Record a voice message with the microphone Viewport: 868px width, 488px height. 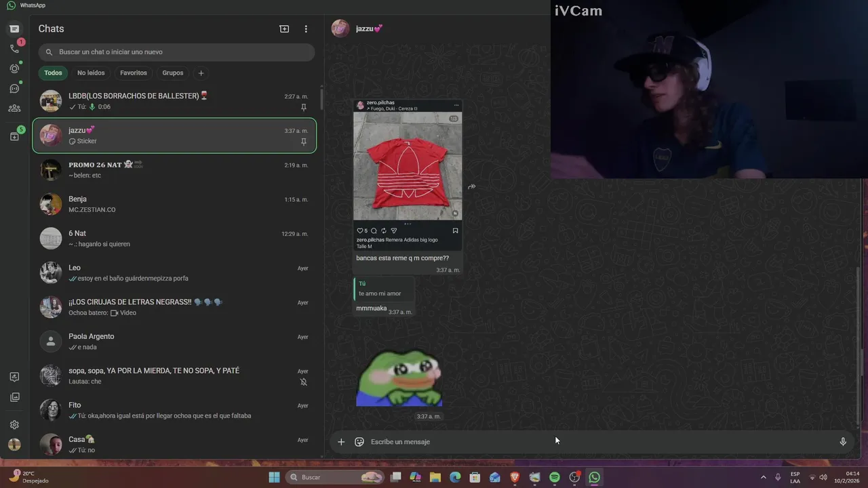point(843,442)
